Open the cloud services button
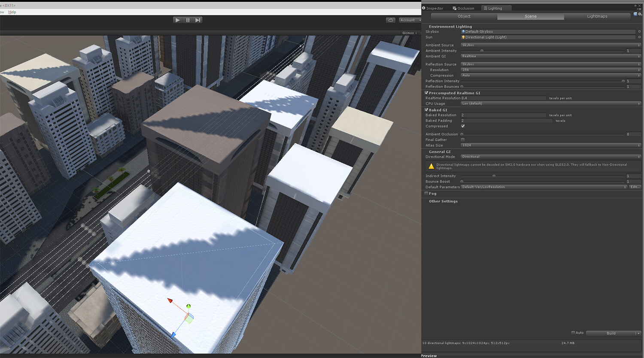644x358 pixels. (390, 20)
